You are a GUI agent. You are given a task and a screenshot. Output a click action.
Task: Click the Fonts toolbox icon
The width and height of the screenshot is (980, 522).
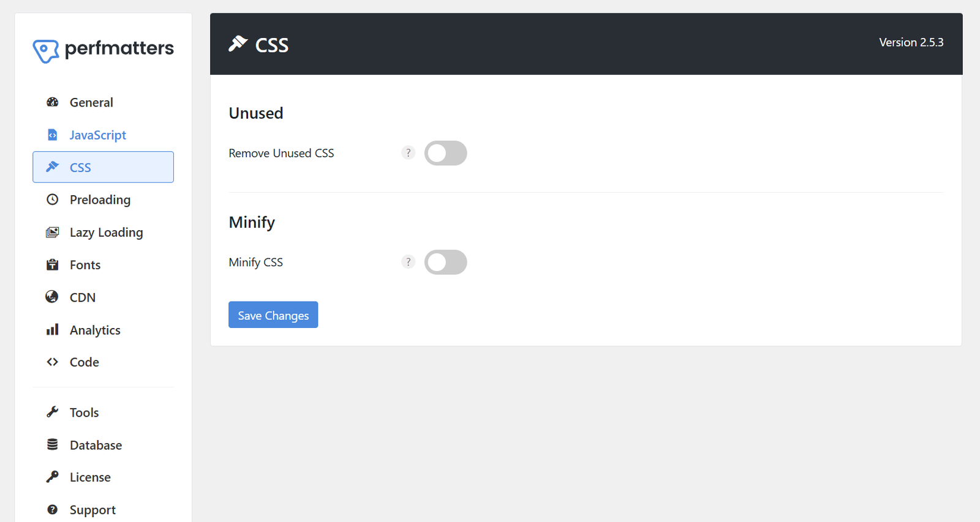pyautogui.click(x=53, y=264)
